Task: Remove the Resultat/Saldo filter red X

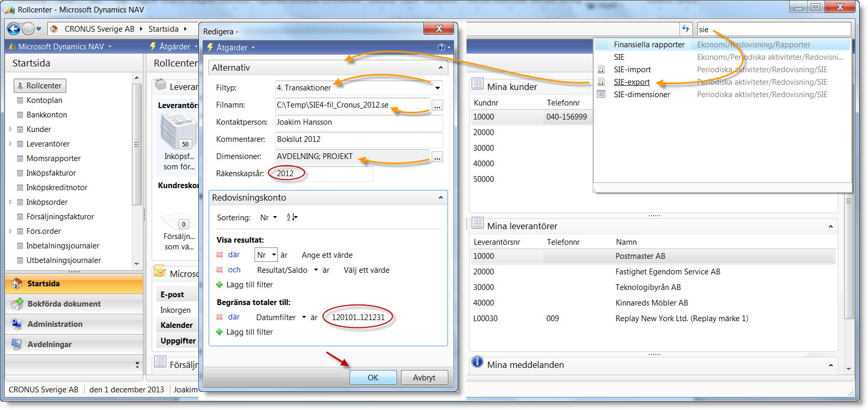Action: tap(219, 270)
